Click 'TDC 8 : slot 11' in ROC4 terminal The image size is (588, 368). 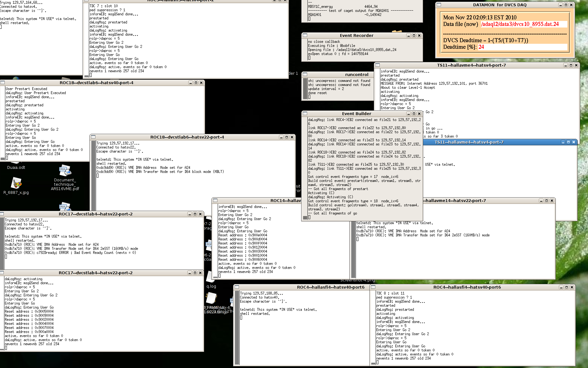tap(390, 293)
